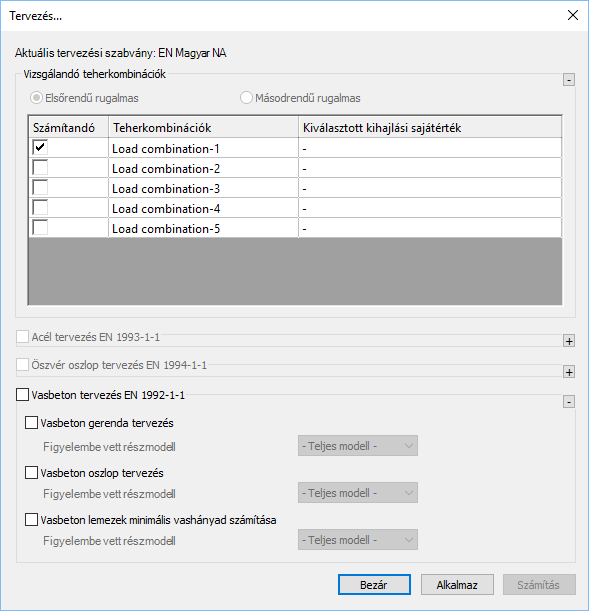The image size is (589, 611).
Task: Tick Vasbeton gerenda tervezés checkbox
Action: tap(32, 422)
